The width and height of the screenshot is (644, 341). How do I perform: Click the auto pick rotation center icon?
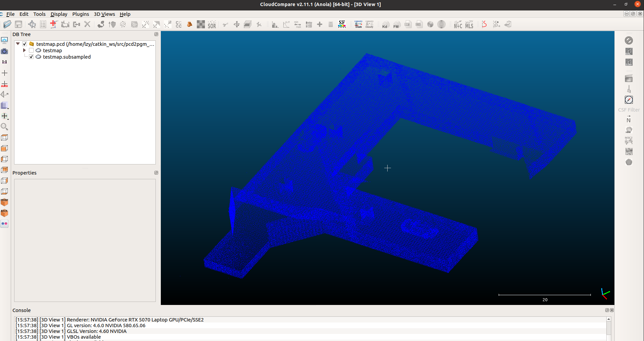tap(4, 84)
